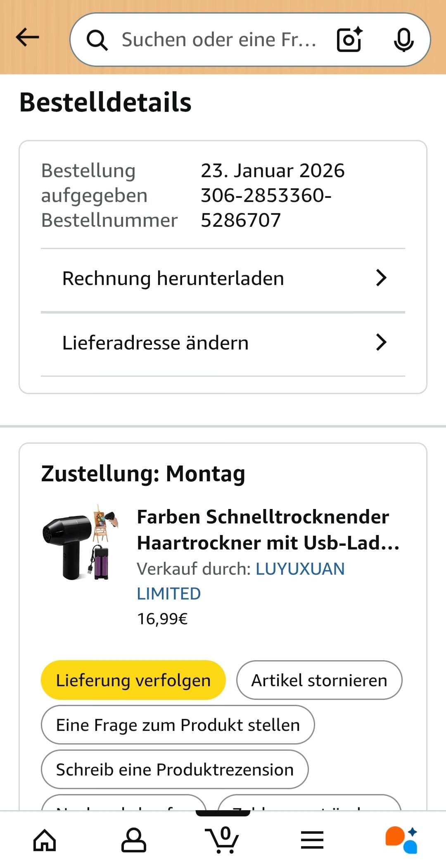The width and height of the screenshot is (446, 868).
Task: Tap Eine Frage zum Produkt stellen
Action: point(178,725)
